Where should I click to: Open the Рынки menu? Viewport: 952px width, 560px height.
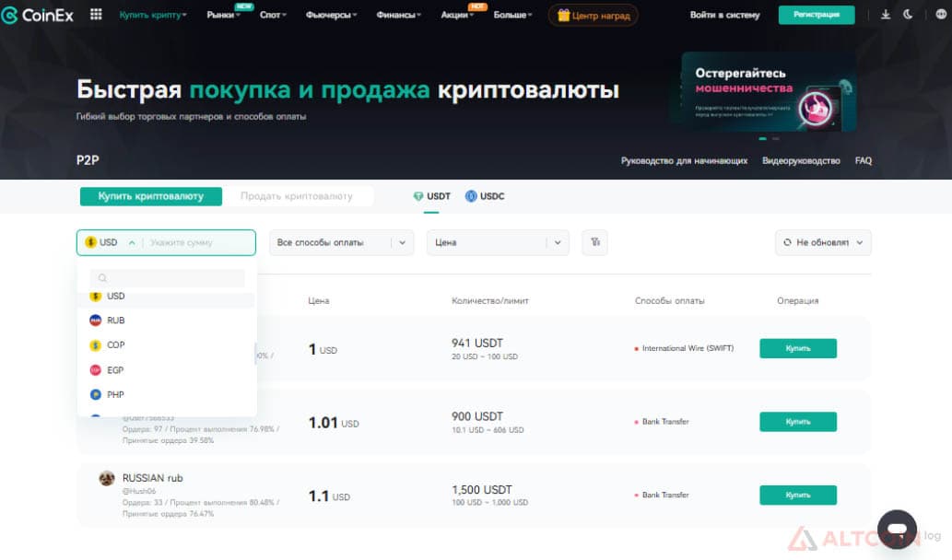(223, 15)
